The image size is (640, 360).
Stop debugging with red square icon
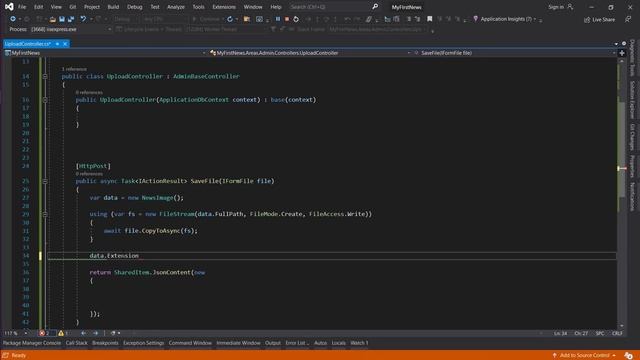pos(287,19)
